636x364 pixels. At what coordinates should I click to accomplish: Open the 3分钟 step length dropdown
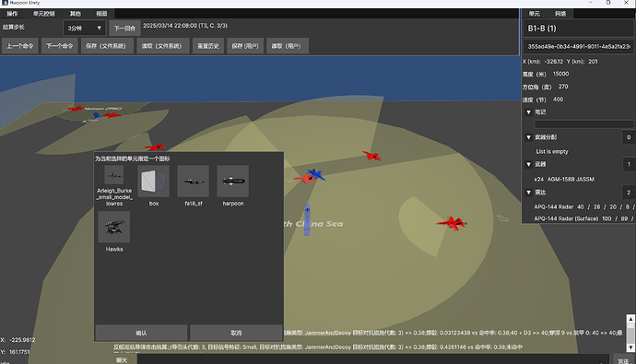pos(85,28)
